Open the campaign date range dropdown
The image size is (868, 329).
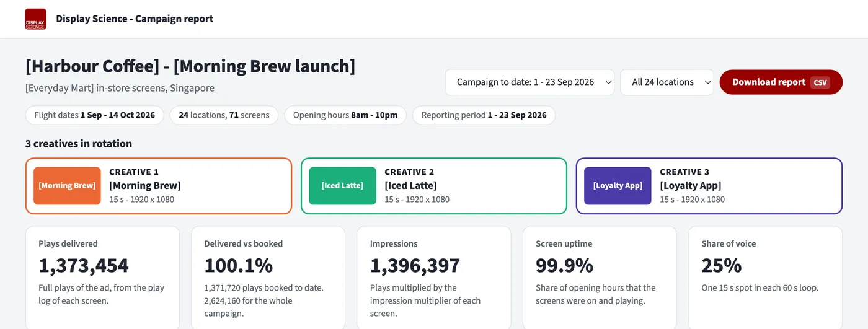pos(529,82)
